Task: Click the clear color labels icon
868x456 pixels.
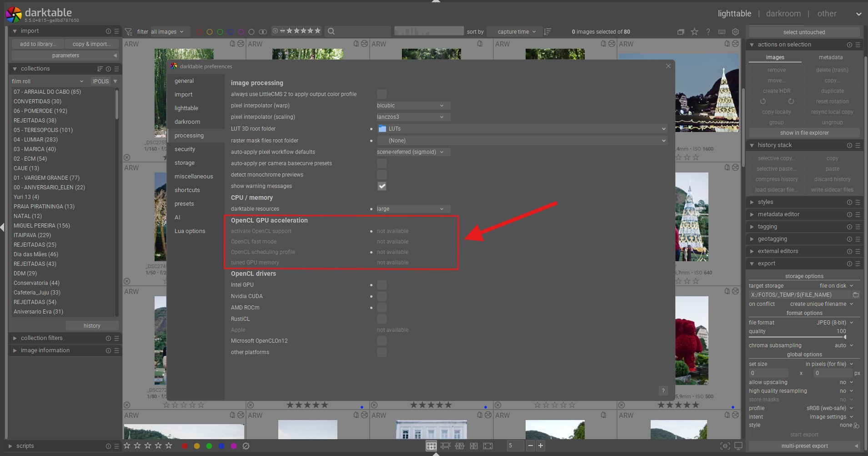Action: [x=246, y=446]
